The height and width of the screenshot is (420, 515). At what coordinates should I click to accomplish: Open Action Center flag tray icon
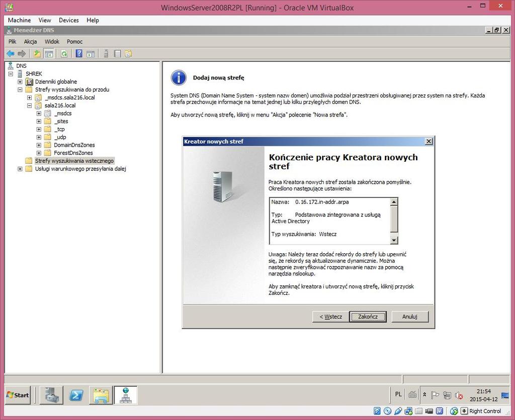435,395
